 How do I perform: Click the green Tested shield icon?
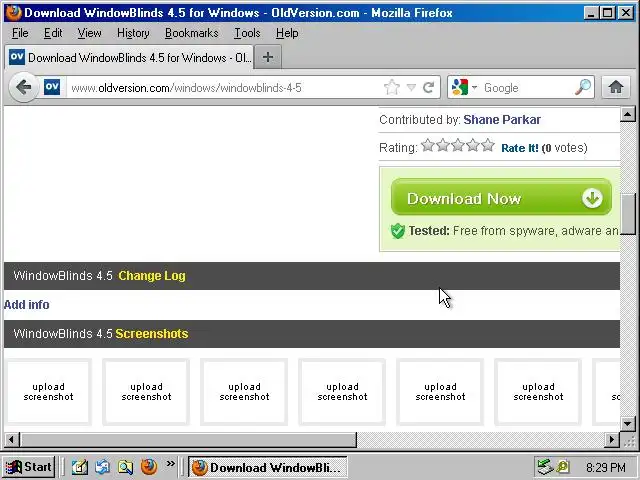398,231
